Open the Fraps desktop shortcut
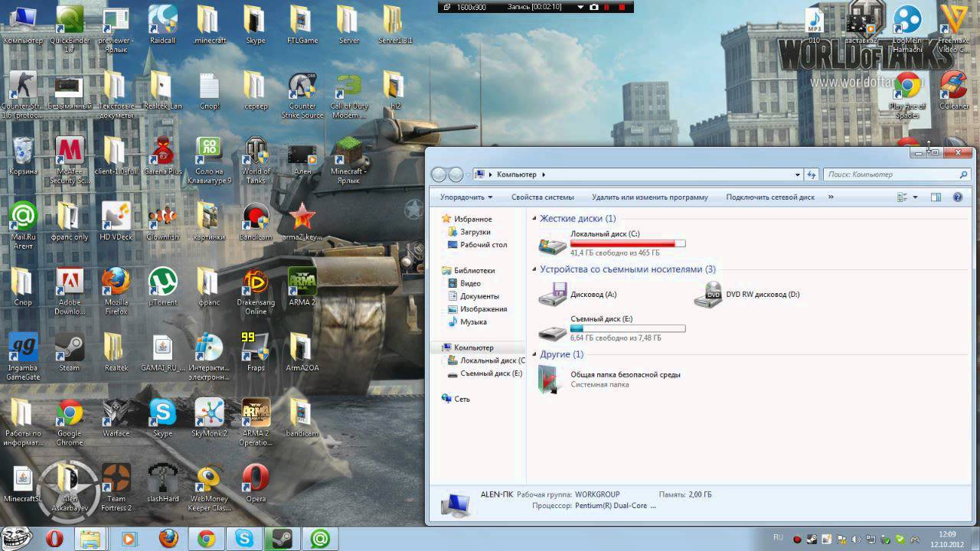This screenshot has height=551, width=980. coord(256,352)
